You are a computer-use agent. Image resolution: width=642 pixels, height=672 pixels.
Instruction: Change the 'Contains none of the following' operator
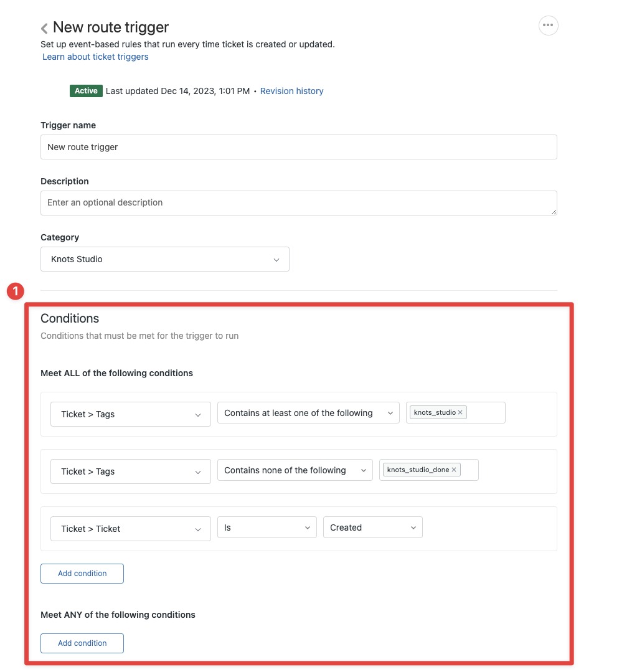tap(295, 470)
